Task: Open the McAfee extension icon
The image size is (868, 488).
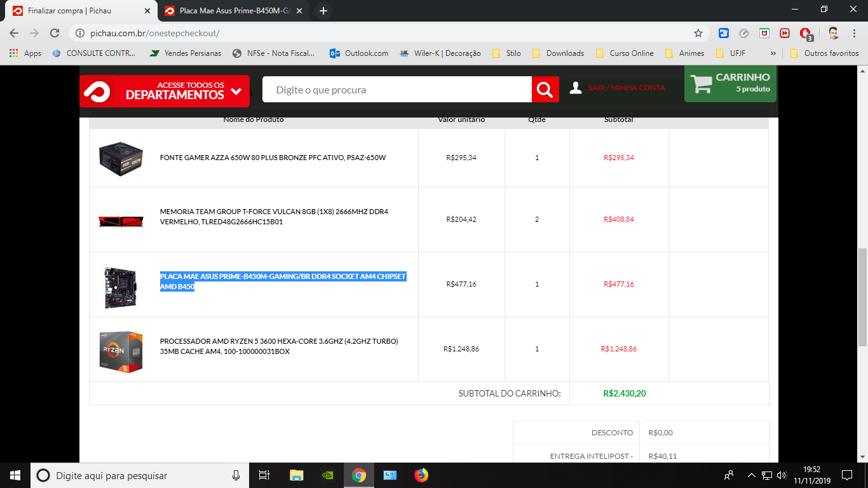Action: click(765, 33)
